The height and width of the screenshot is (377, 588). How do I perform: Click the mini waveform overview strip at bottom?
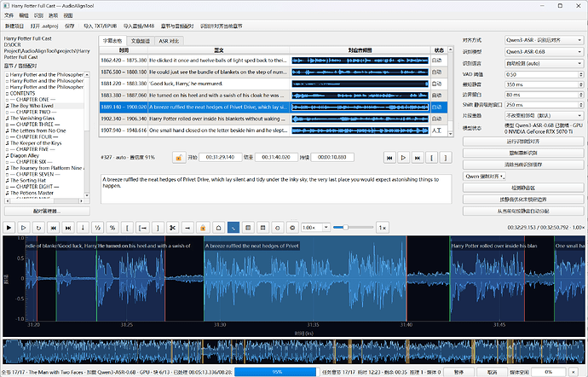pos(294,352)
